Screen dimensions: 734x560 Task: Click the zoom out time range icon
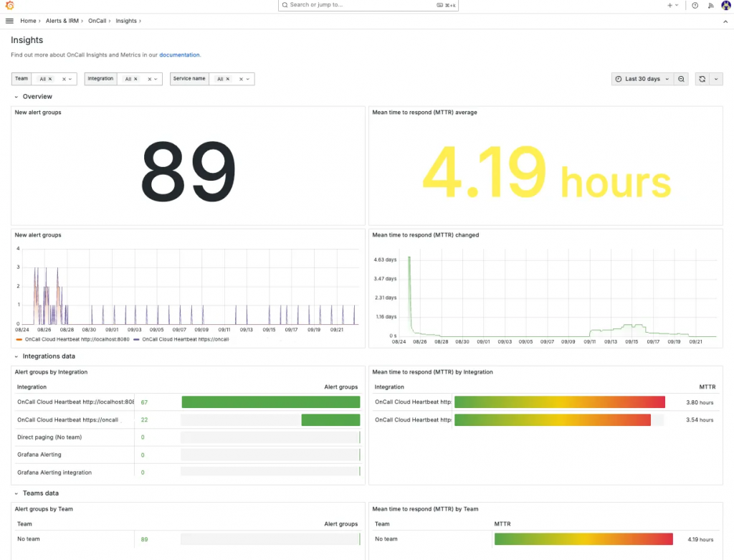681,79
